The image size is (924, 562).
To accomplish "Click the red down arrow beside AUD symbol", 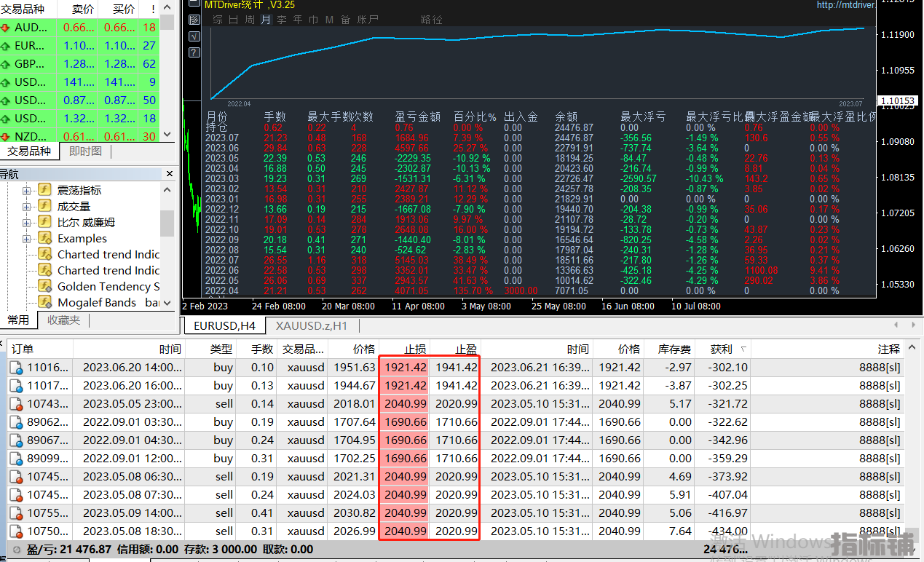I will [x=6, y=28].
